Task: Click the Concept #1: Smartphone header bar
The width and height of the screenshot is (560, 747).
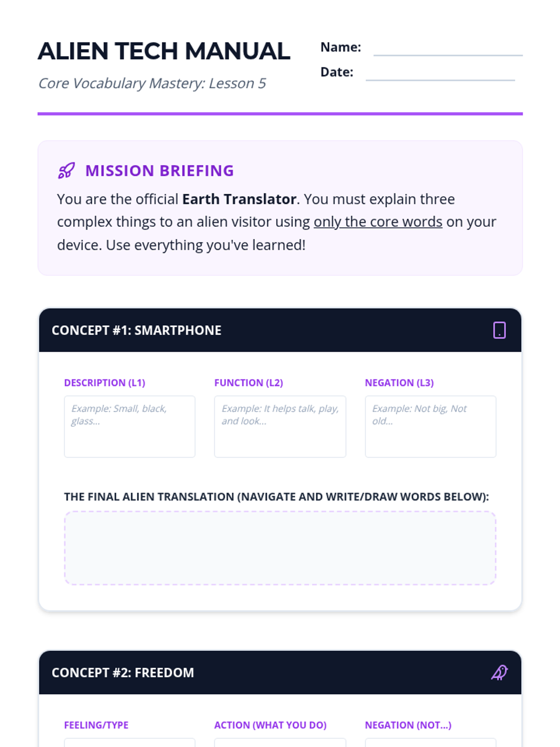Action: 280,330
